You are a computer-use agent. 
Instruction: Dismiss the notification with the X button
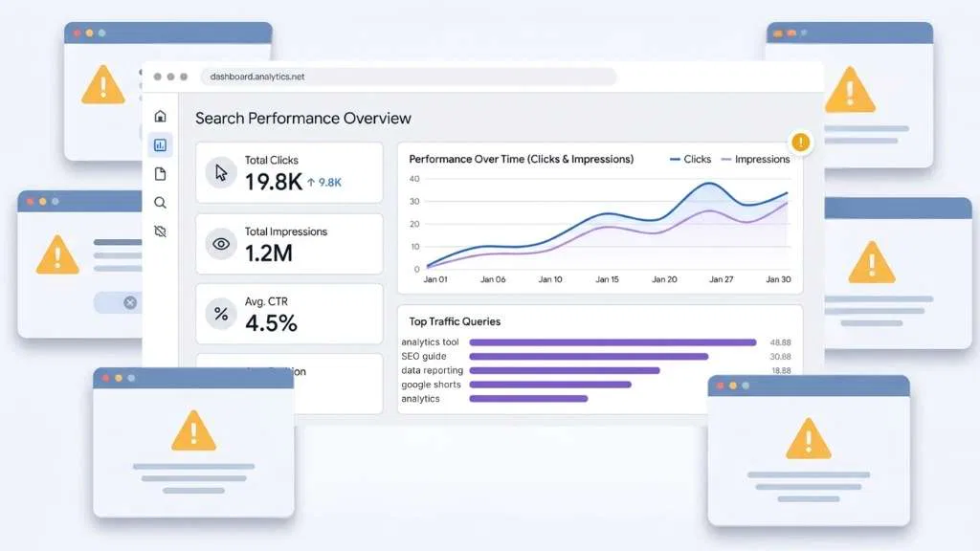[131, 302]
